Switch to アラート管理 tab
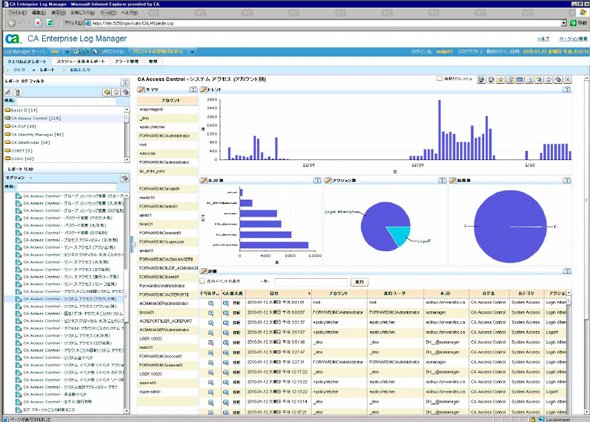The image size is (590, 422). click(127, 61)
